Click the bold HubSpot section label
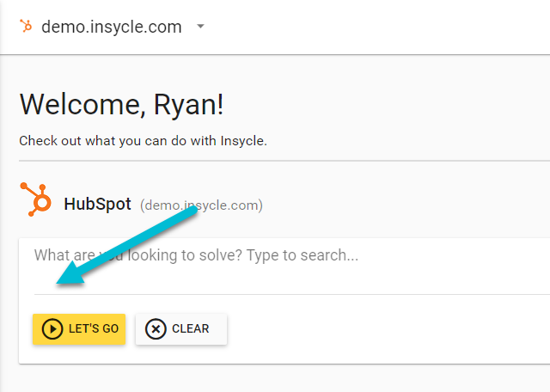This screenshot has height=392, width=550. click(x=97, y=204)
